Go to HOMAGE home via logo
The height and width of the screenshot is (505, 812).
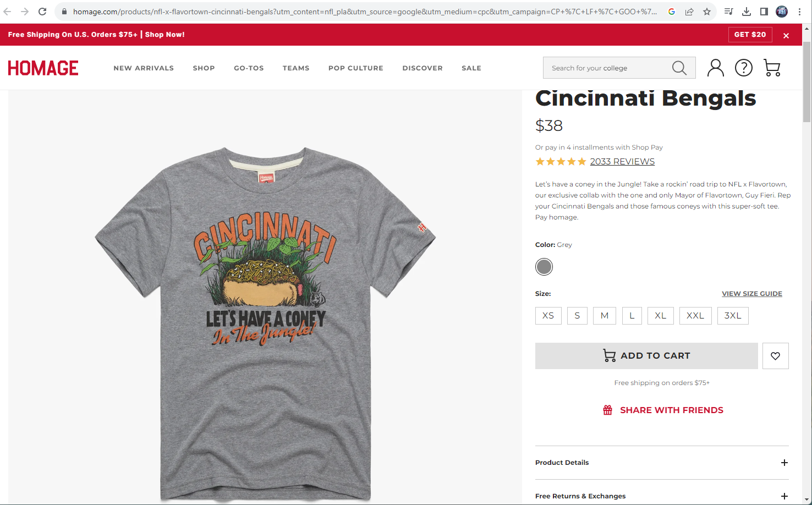[x=43, y=68]
